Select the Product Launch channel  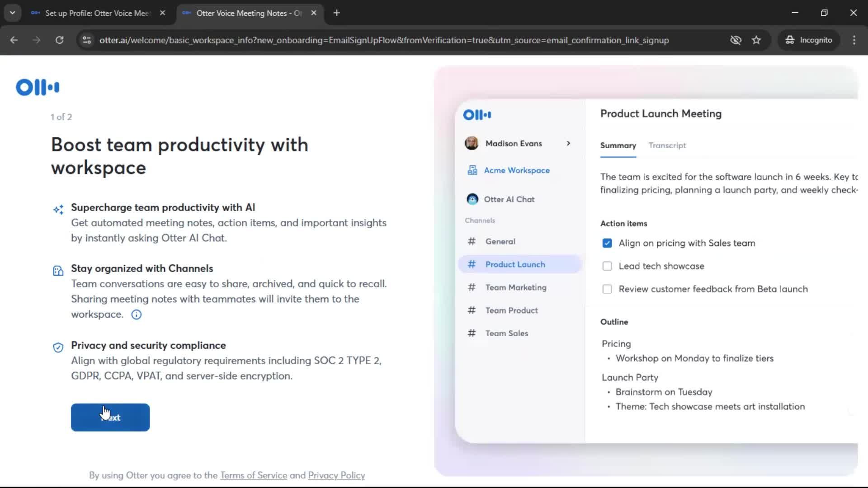pos(519,264)
